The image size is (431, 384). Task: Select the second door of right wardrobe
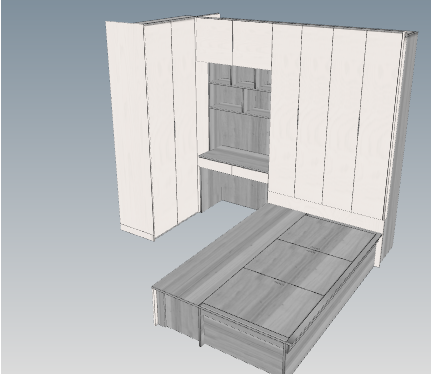click(313, 115)
